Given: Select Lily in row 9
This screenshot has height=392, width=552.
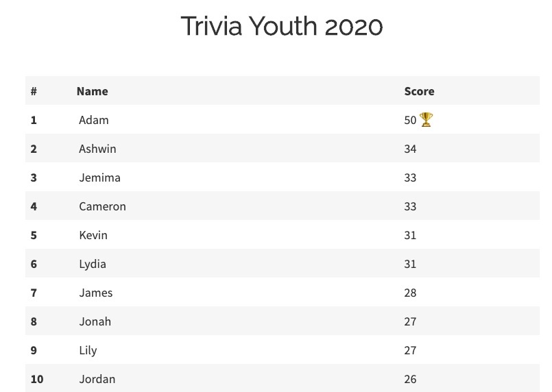Looking at the screenshot, I should coord(88,351).
